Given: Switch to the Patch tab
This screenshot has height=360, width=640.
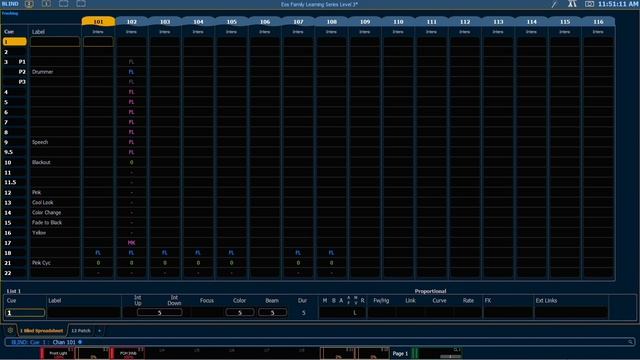Looking at the screenshot, I should tap(81, 331).
